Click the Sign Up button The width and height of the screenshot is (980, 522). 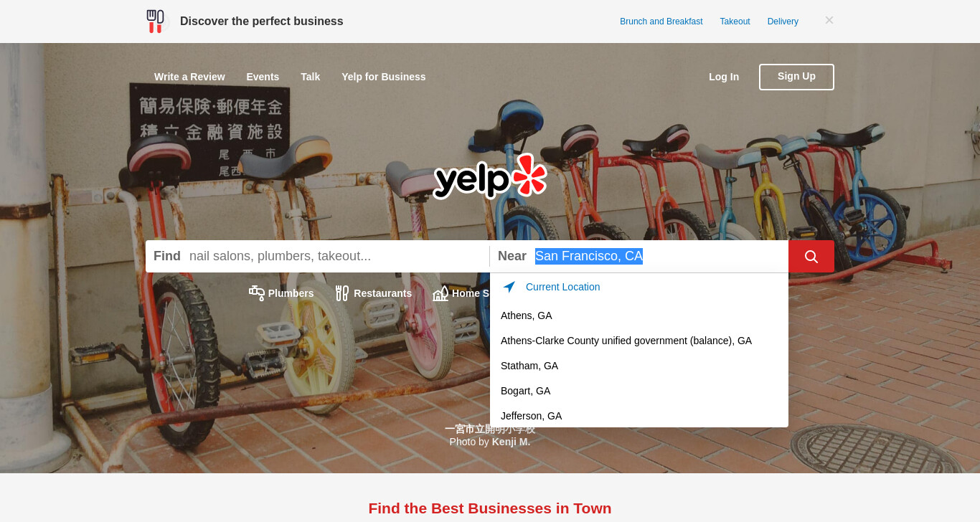[x=796, y=77]
